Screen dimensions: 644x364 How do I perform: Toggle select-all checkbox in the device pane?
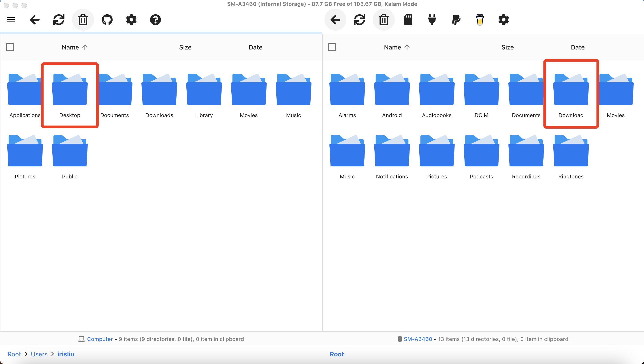332,47
